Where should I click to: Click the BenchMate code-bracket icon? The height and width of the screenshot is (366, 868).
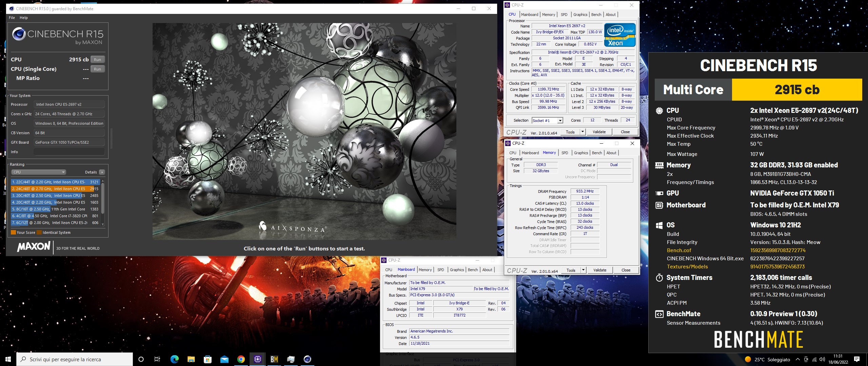(x=659, y=314)
